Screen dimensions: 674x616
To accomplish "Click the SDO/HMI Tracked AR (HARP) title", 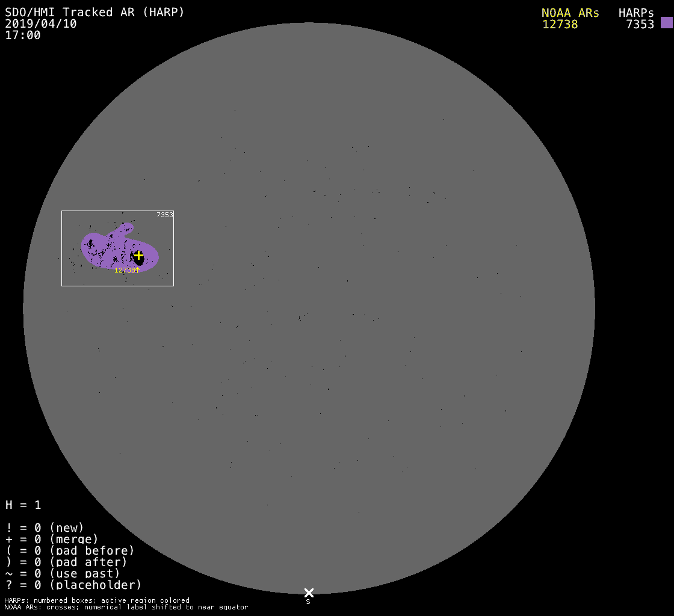I will pyautogui.click(x=94, y=12).
